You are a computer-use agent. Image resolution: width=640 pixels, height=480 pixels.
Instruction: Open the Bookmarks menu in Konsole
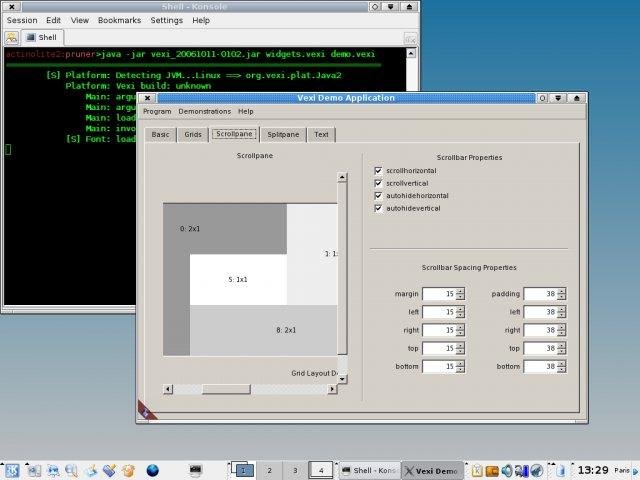pos(119,20)
